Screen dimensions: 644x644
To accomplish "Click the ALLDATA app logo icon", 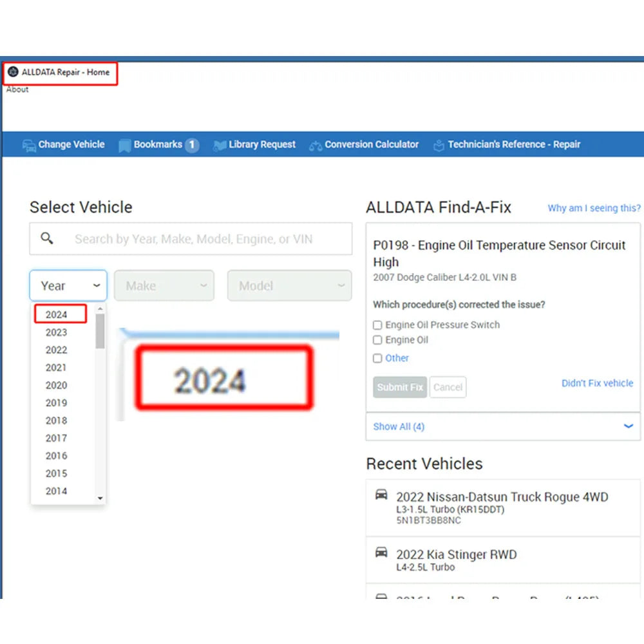I will (13, 72).
